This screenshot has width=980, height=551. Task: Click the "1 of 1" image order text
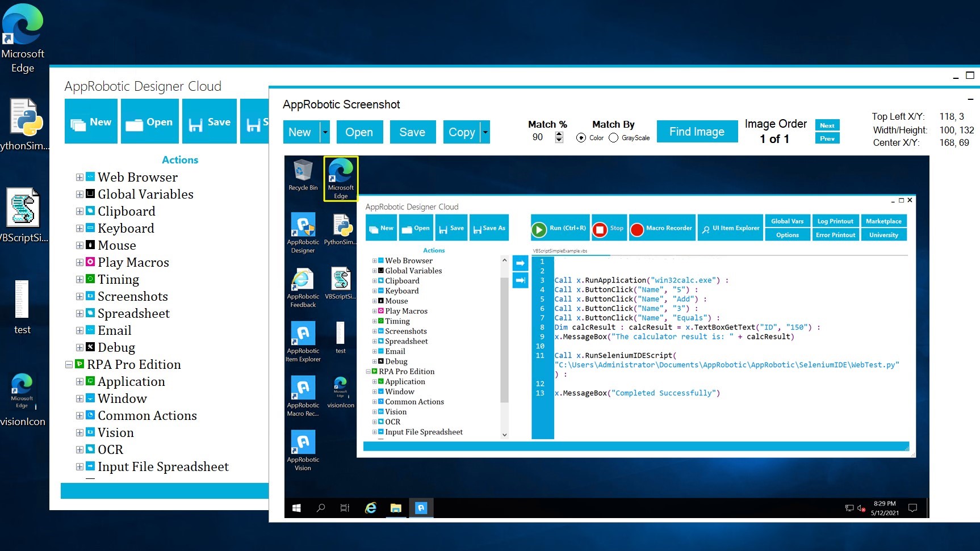[774, 139]
